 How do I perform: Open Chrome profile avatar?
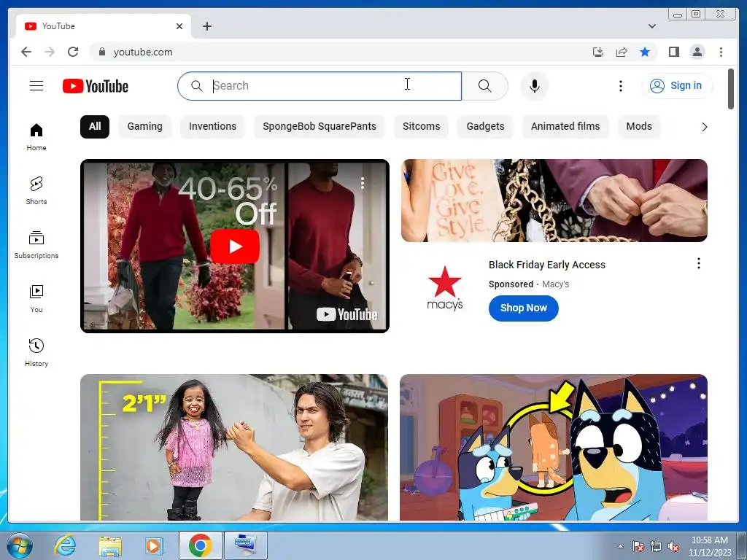click(697, 52)
